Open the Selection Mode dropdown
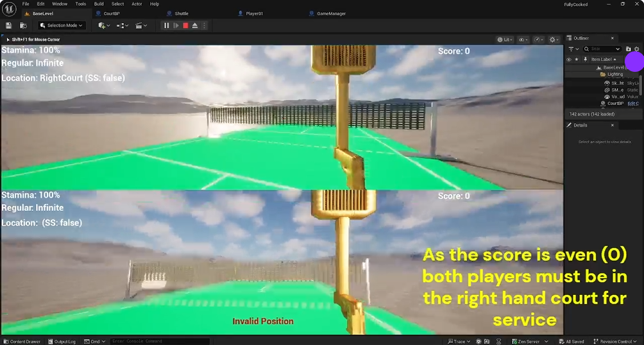The width and height of the screenshot is (644, 345). tap(62, 26)
